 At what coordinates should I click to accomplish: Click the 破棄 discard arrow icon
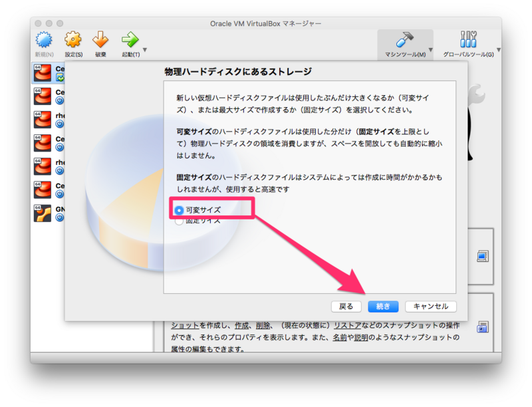pyautogui.click(x=100, y=40)
